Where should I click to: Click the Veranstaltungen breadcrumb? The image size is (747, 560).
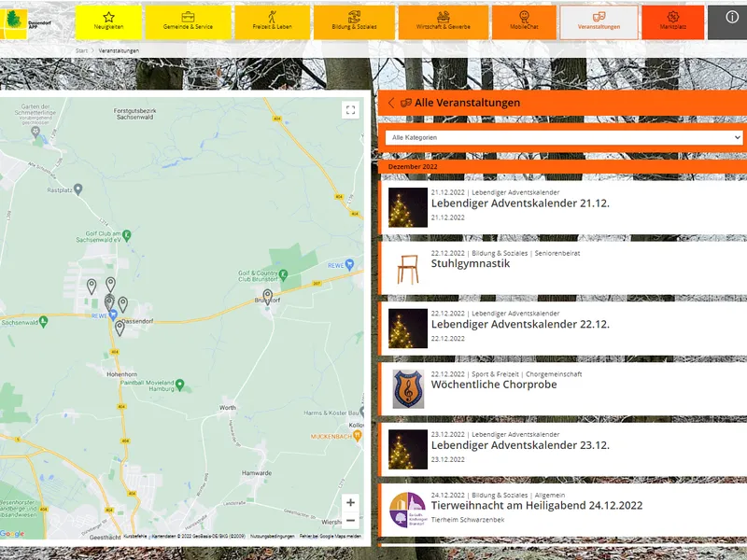(x=119, y=50)
